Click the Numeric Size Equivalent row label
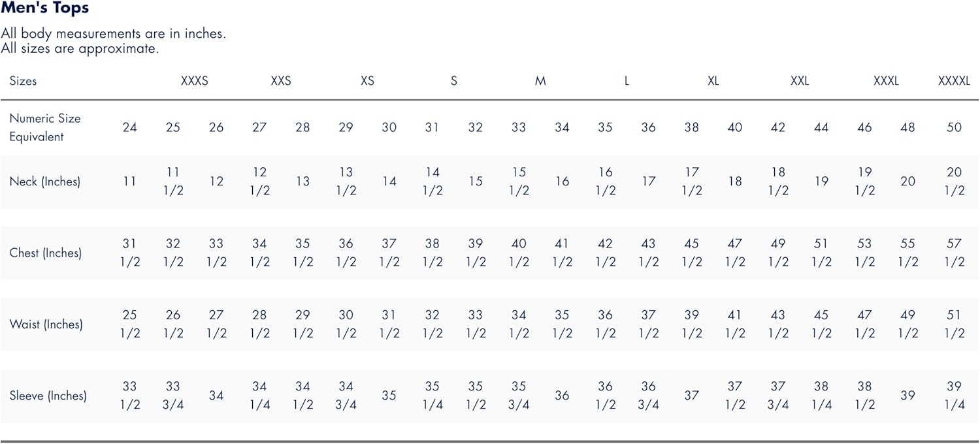Image resolution: width=980 pixels, height=444 pixels. tap(45, 127)
